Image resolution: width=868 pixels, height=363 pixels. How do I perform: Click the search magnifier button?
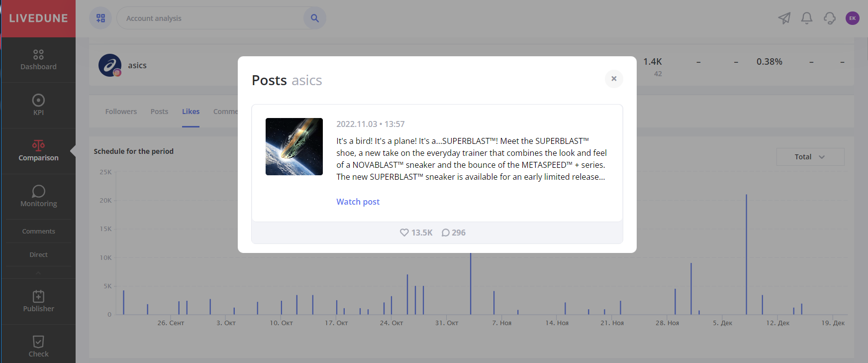click(314, 18)
